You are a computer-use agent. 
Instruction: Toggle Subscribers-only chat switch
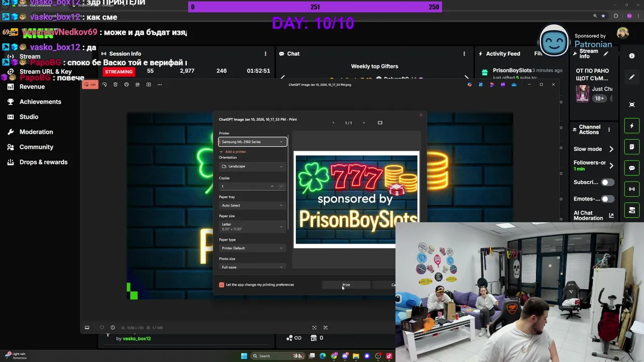608,182
